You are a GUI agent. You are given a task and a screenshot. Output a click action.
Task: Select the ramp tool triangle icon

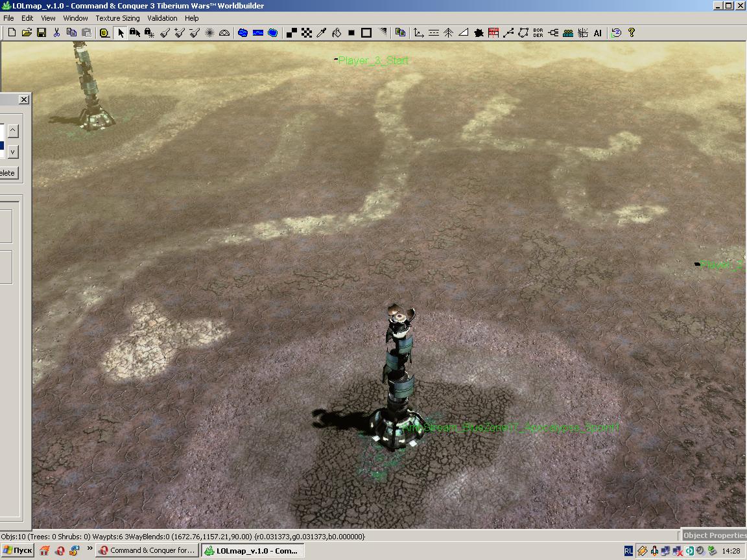click(x=463, y=33)
